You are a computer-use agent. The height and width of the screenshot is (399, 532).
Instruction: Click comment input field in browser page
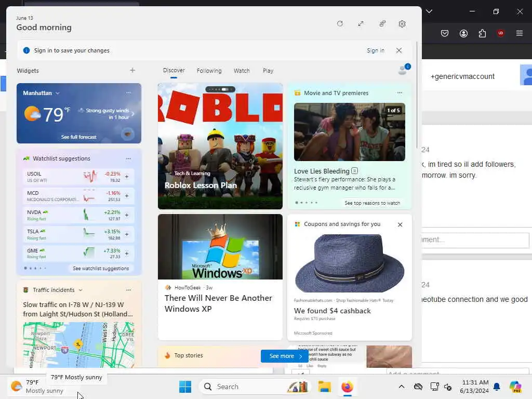coord(475,240)
